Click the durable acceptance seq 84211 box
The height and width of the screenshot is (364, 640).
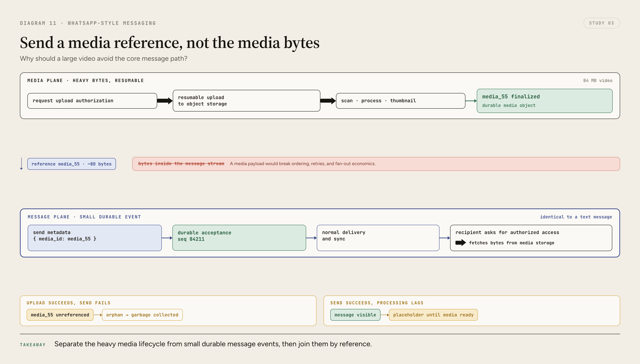point(239,238)
